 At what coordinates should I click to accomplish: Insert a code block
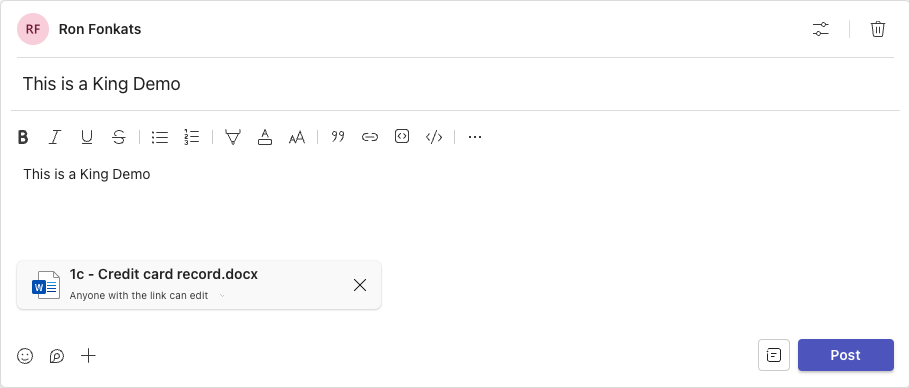tap(402, 137)
